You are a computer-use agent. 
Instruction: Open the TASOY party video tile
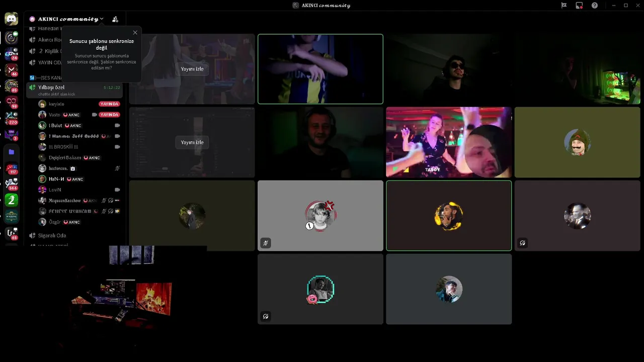[x=449, y=142]
